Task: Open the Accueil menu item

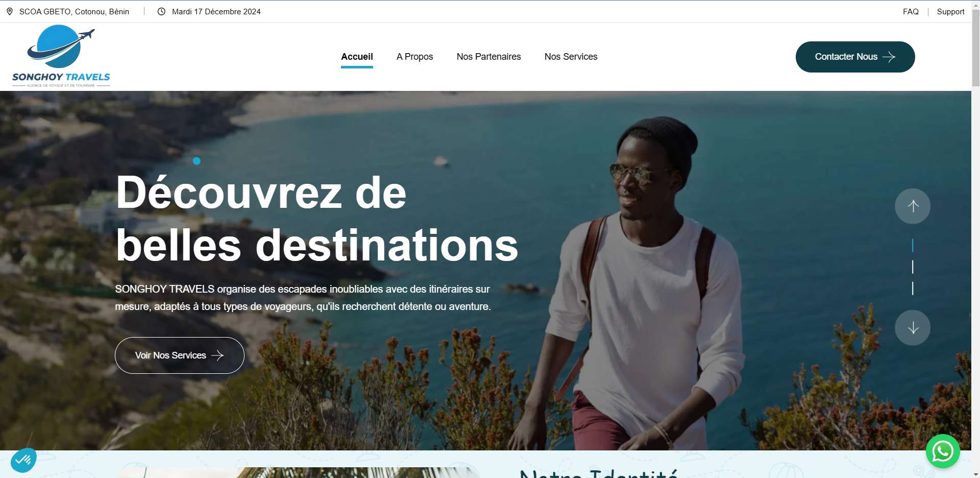Action: pos(357,57)
